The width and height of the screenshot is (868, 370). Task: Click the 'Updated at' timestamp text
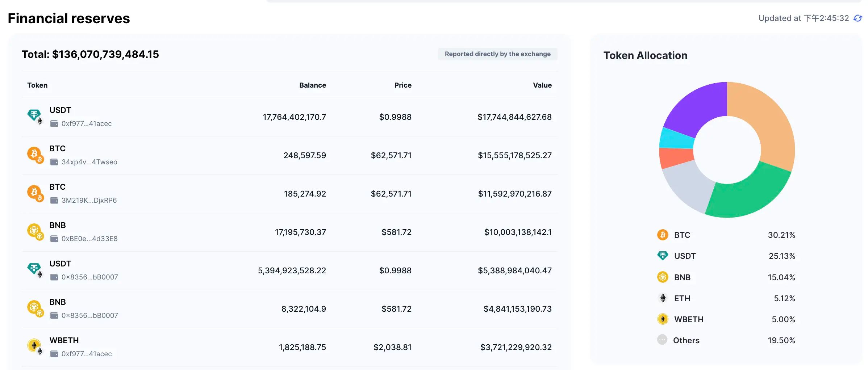point(804,18)
